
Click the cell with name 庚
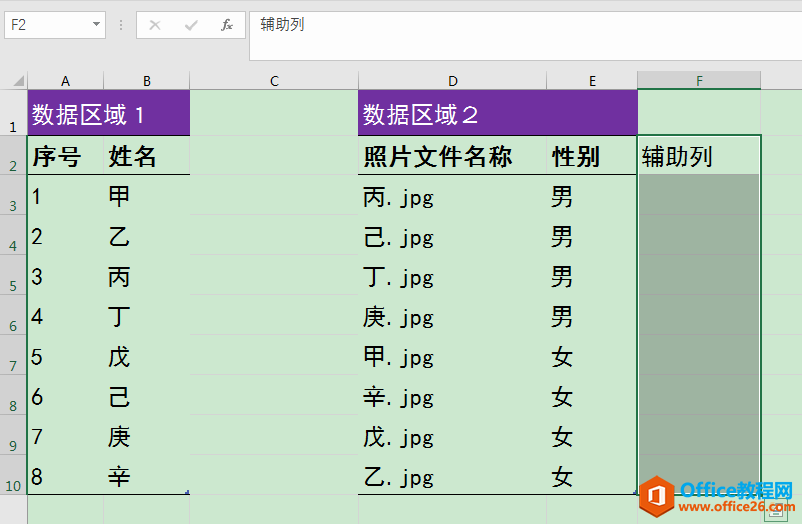tap(147, 434)
